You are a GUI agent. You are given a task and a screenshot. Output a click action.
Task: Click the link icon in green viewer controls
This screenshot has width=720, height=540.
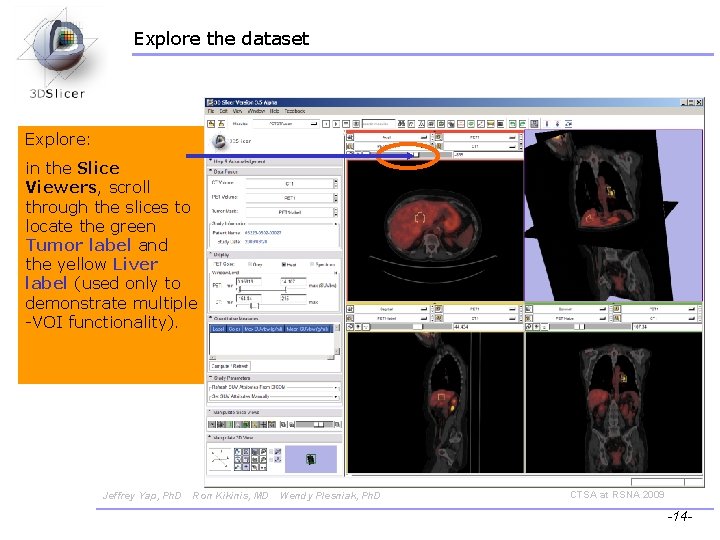529,327
